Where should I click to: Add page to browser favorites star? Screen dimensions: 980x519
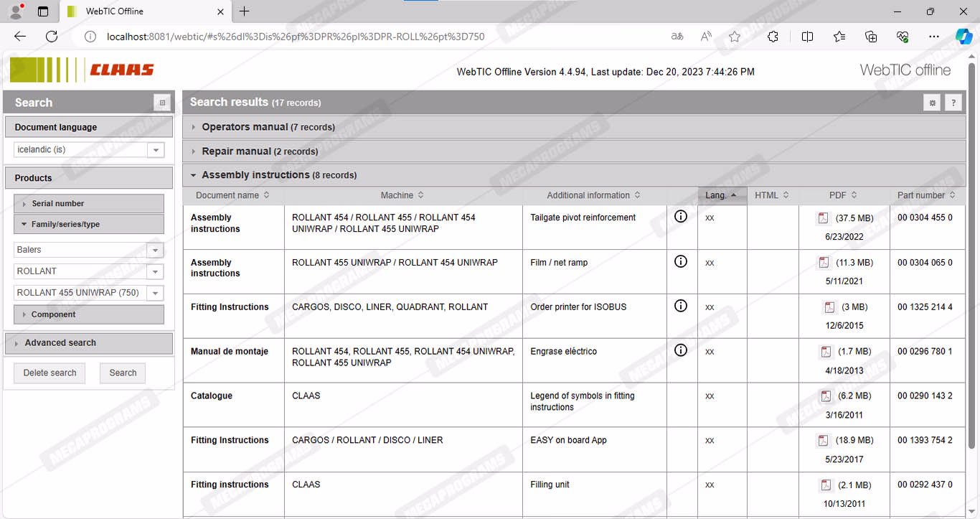[x=734, y=37]
